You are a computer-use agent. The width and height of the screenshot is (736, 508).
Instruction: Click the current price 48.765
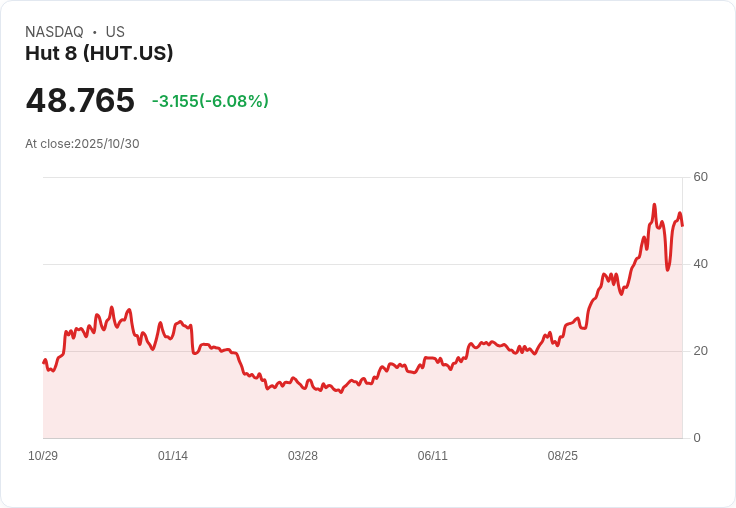pos(80,101)
